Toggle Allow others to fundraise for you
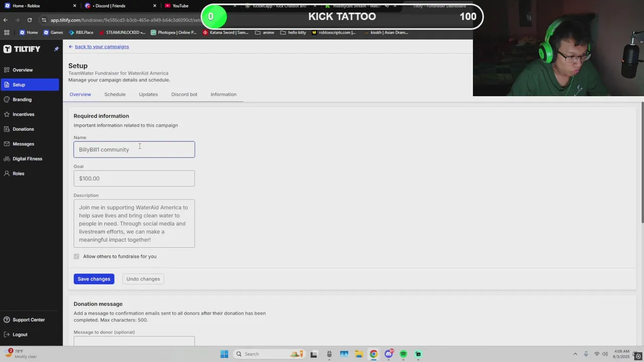This screenshot has width=644, height=362. pos(76,256)
